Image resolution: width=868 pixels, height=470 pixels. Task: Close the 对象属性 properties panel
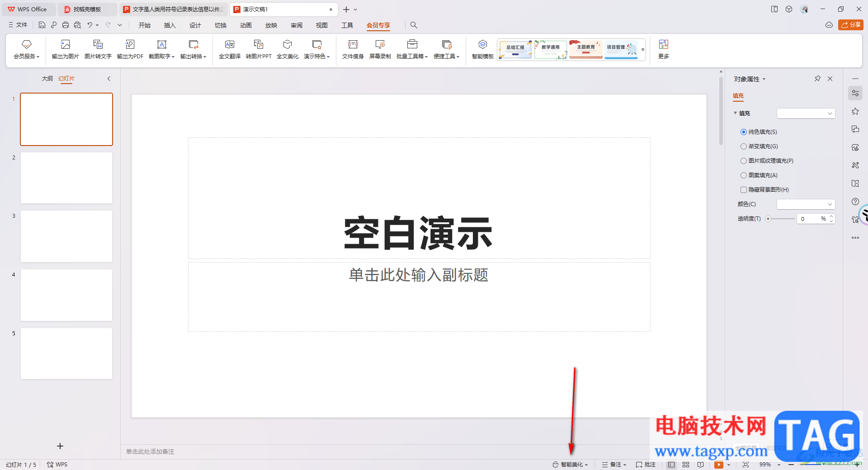click(830, 79)
